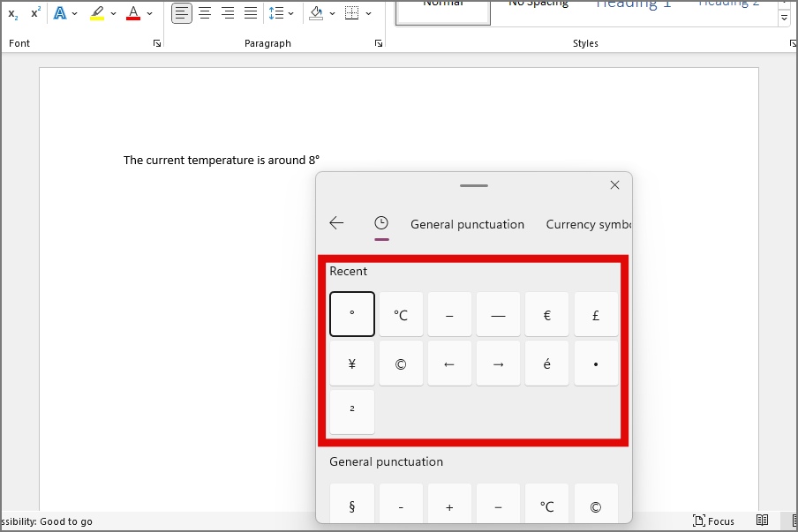Insert copyright symbol from General punctuation
Screen dimensions: 798x532
click(596, 504)
